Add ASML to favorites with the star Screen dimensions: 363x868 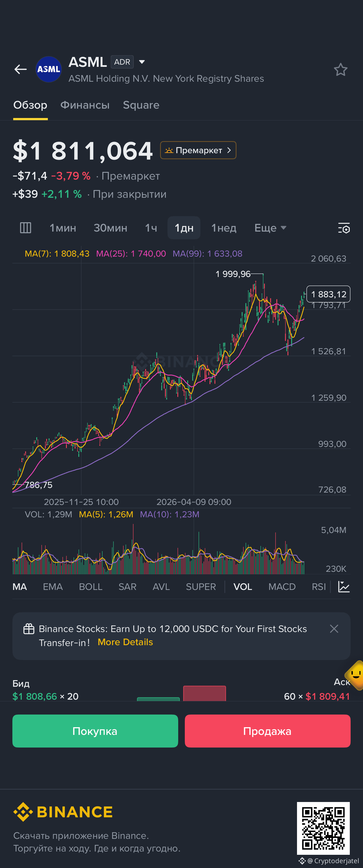340,70
